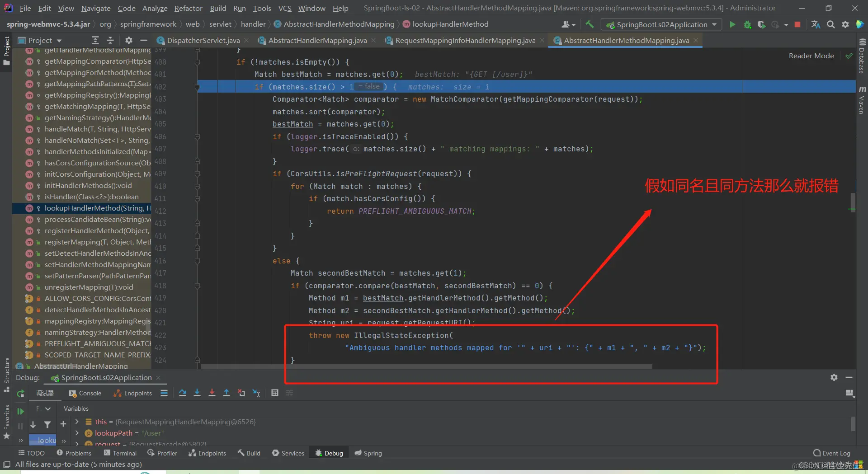The image size is (868, 474).
Task: Minimize the Debug tool window
Action: tap(849, 377)
